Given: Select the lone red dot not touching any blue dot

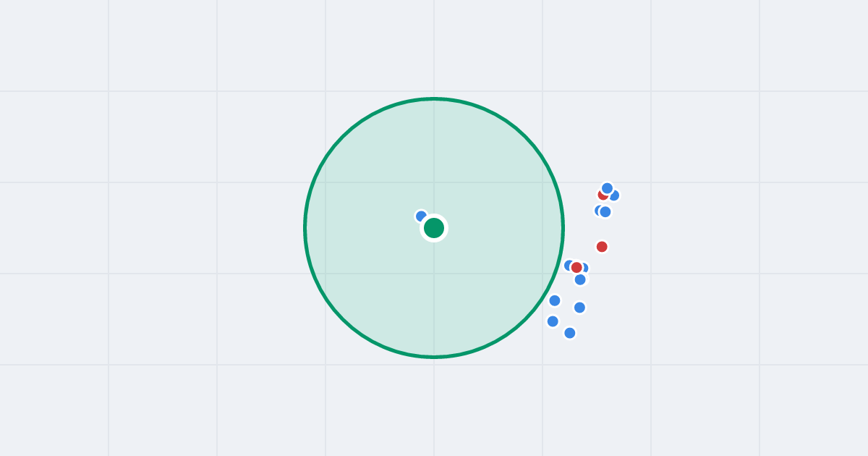Looking at the screenshot, I should click(x=602, y=247).
